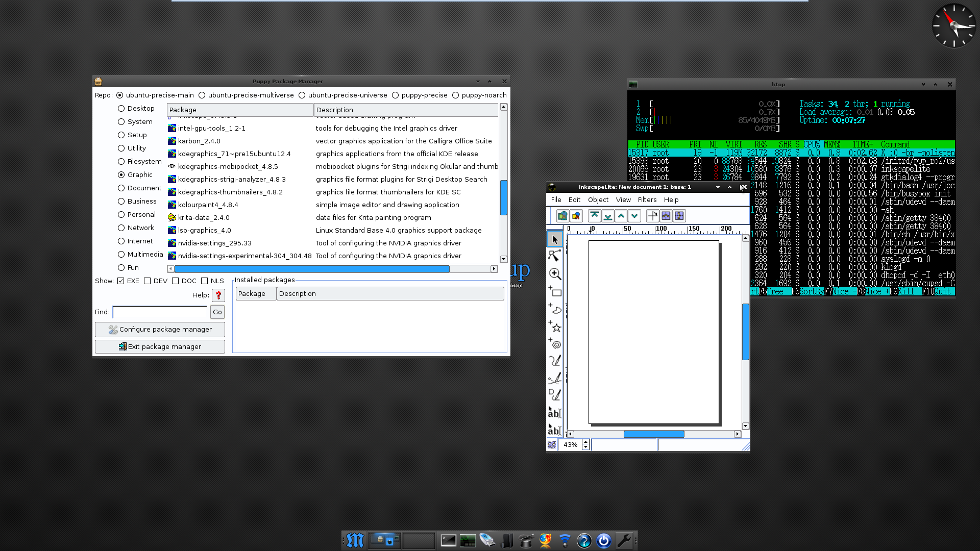Open terminal from the bottom panel
The height and width of the screenshot is (551, 980).
pyautogui.click(x=448, y=541)
